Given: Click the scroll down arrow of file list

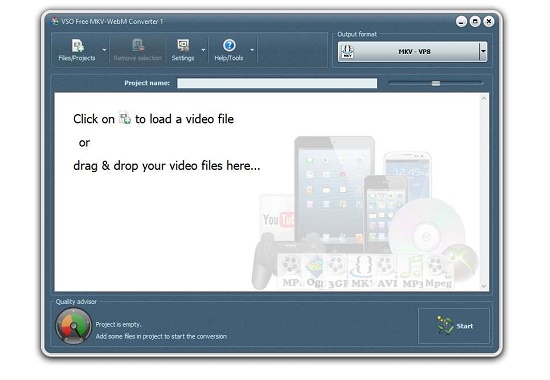Looking at the screenshot, I should (484, 286).
